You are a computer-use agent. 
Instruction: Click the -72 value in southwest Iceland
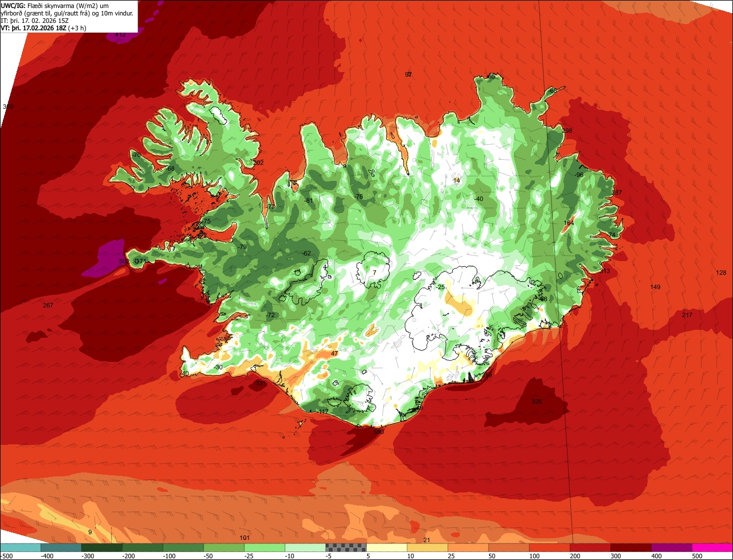coord(270,316)
